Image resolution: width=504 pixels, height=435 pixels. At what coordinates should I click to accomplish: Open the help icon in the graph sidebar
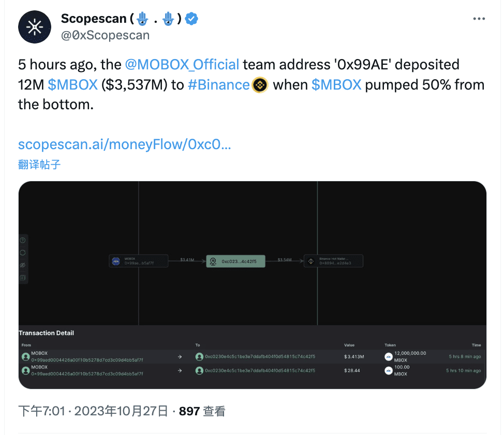click(23, 240)
